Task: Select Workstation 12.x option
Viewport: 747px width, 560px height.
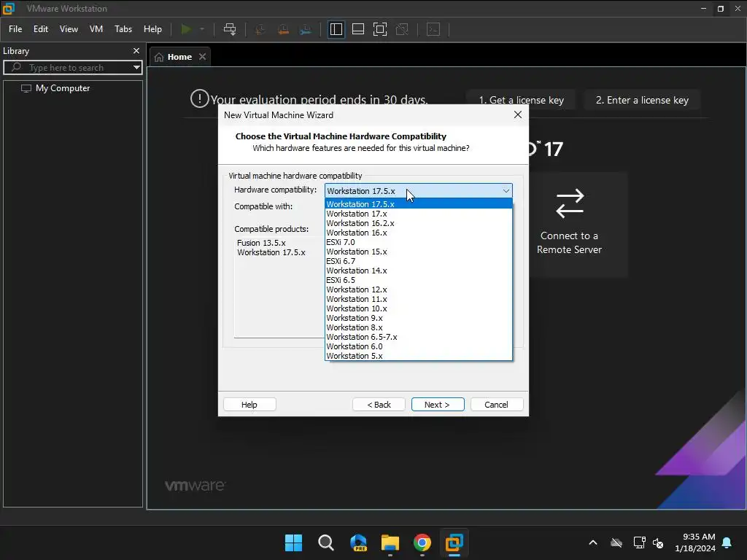Action: coord(418,289)
